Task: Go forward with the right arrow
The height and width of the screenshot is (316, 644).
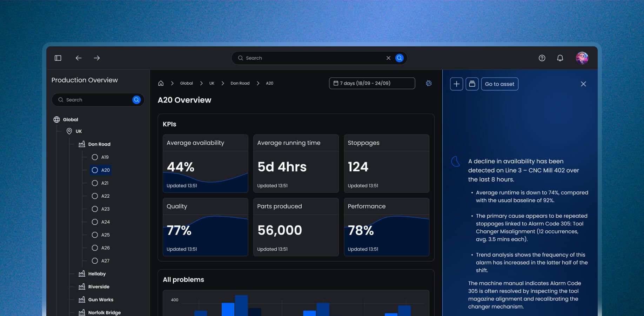Action: [x=97, y=58]
